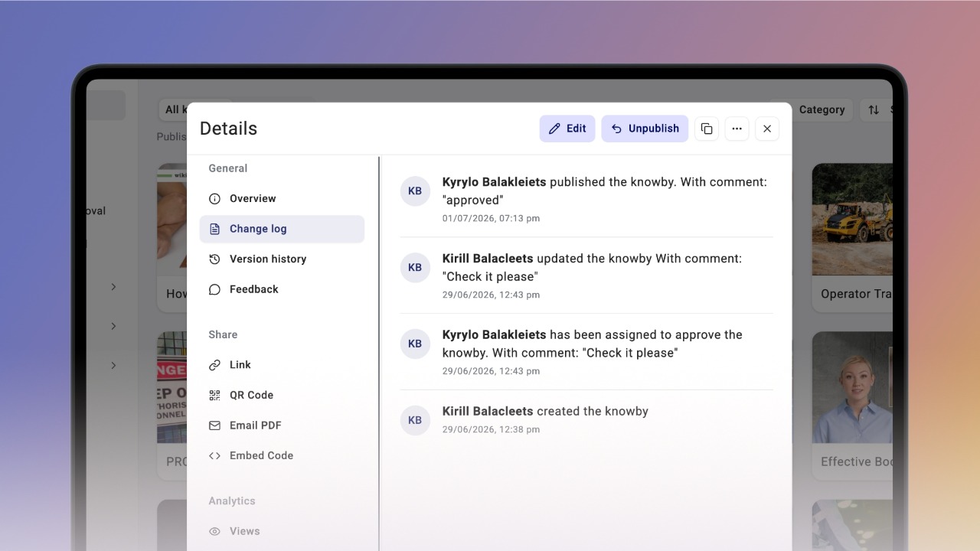Open the Link share option
980x551 pixels.
(282, 365)
